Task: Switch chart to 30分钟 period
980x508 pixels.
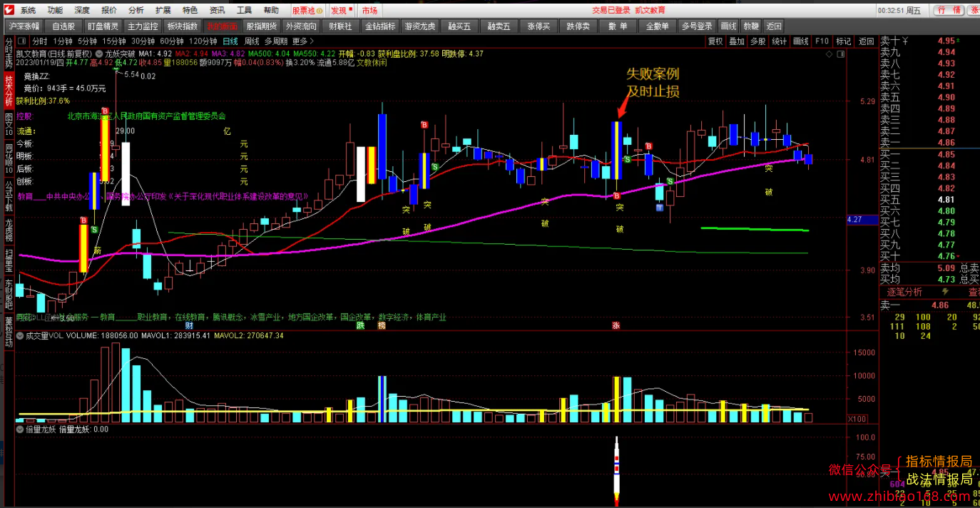Action: point(143,41)
